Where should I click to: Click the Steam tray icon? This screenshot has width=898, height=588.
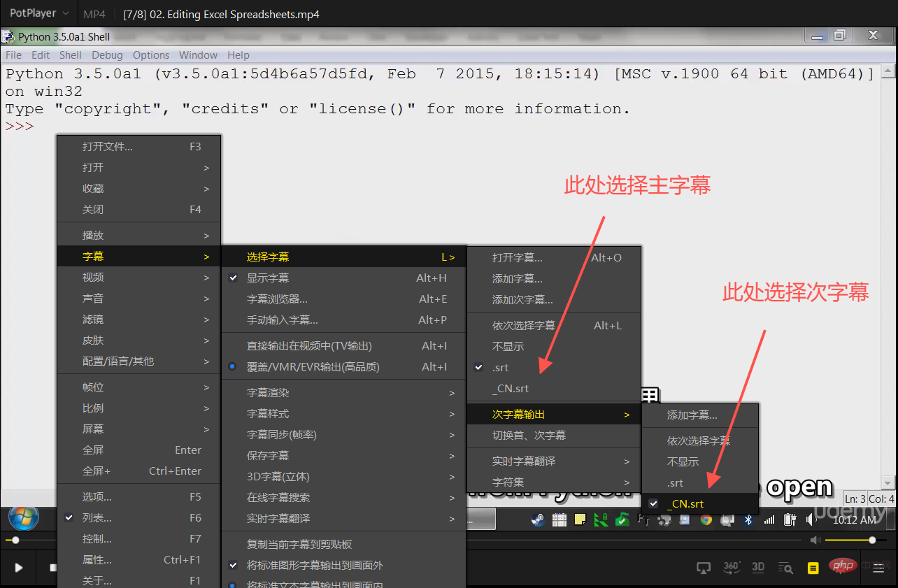point(537,519)
